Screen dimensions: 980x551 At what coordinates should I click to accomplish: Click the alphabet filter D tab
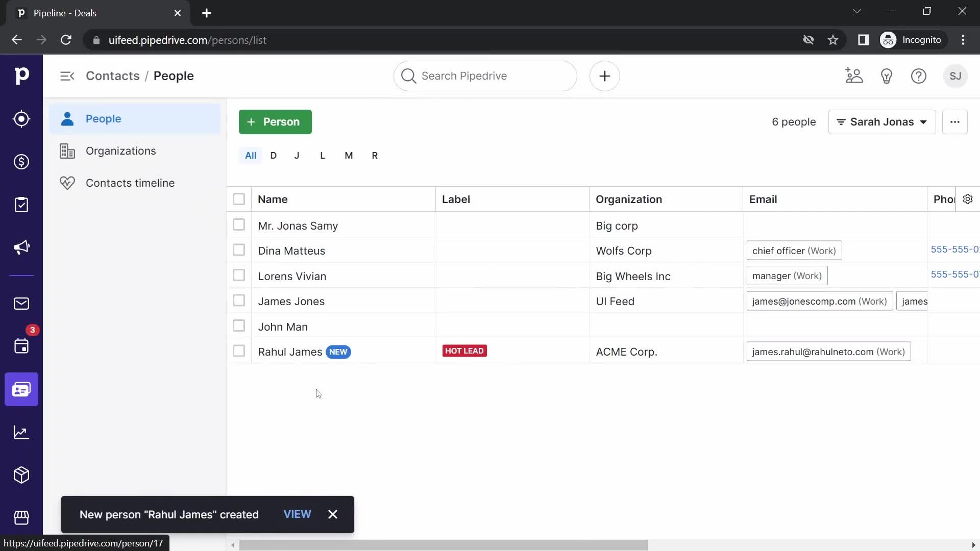coord(273,156)
